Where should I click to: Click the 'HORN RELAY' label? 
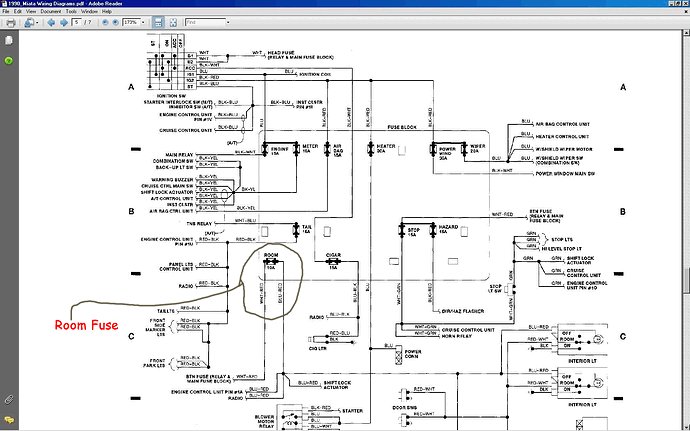pos(456,336)
